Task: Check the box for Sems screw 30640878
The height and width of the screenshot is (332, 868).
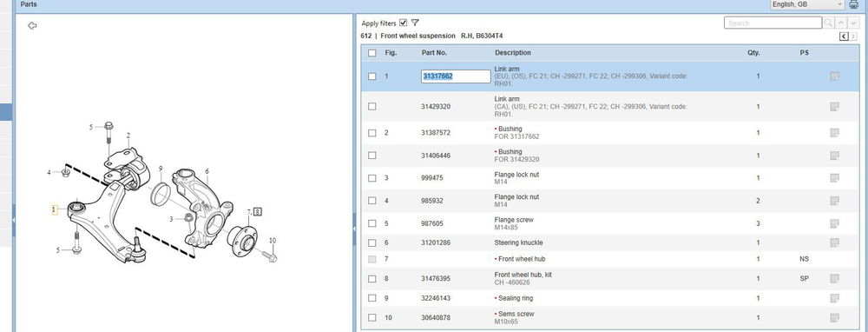Action: click(x=372, y=317)
